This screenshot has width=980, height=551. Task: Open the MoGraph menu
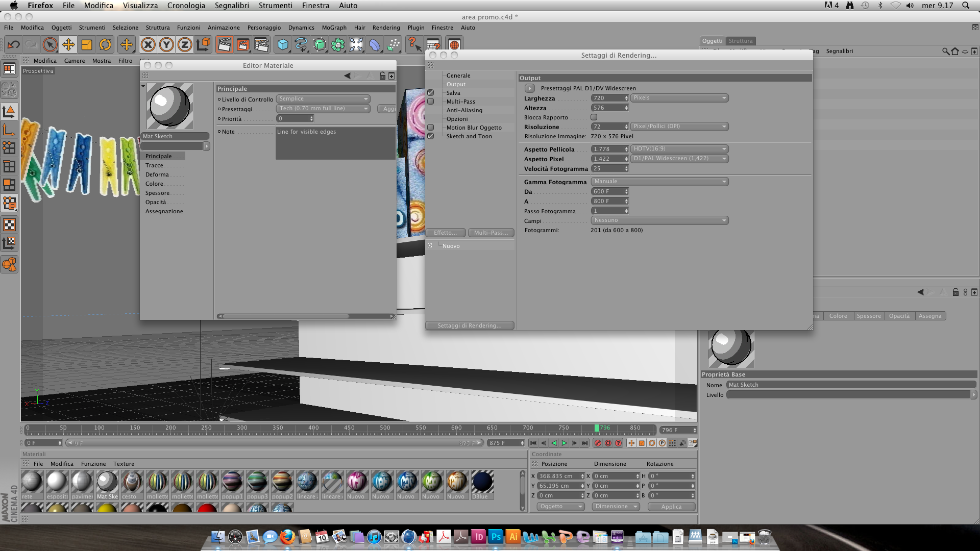(x=334, y=28)
